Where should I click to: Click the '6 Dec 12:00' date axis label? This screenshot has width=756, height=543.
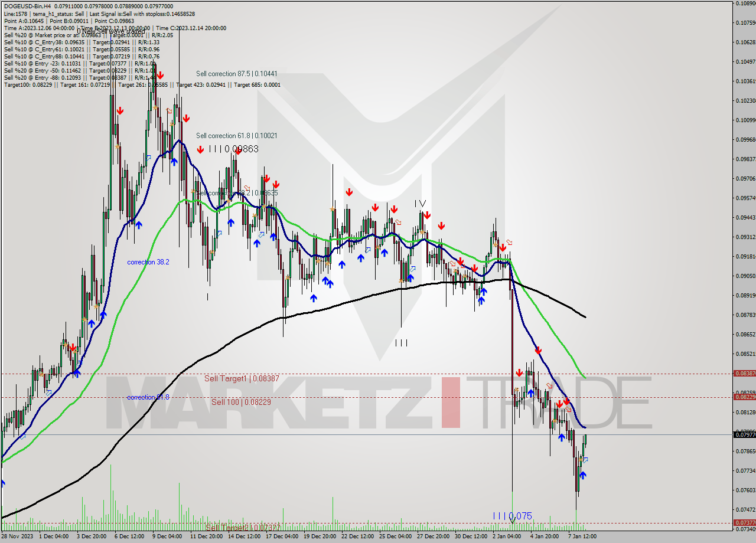coord(129,537)
